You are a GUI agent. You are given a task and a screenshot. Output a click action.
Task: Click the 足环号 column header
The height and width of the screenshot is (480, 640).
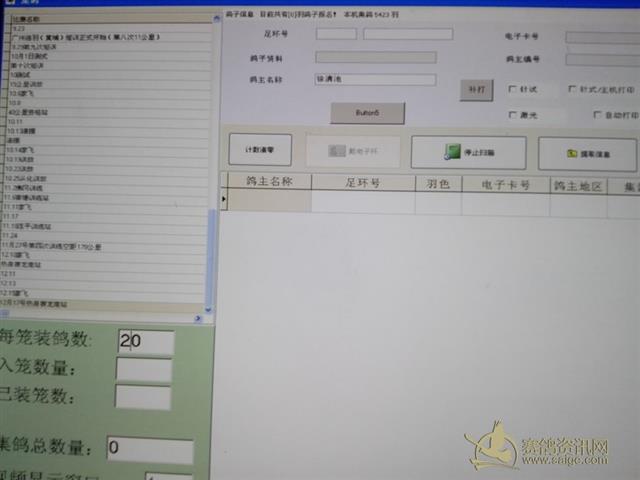[362, 184]
